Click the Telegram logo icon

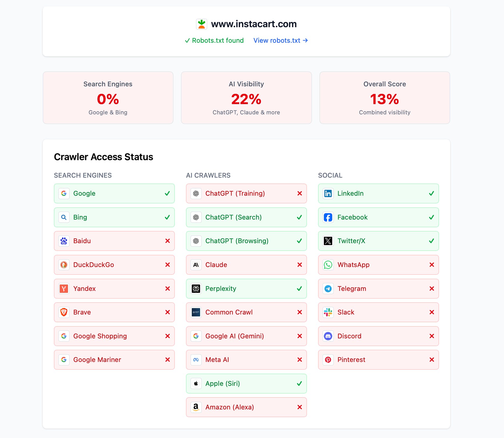click(328, 289)
